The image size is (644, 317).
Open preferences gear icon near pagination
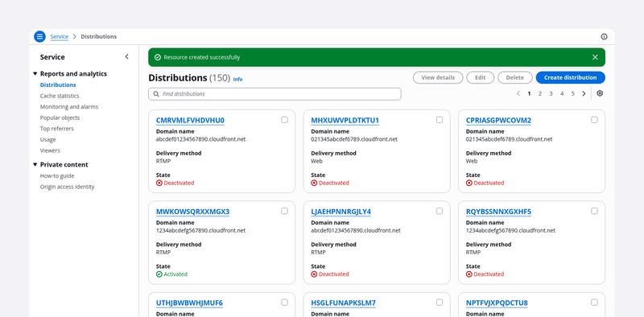(600, 93)
